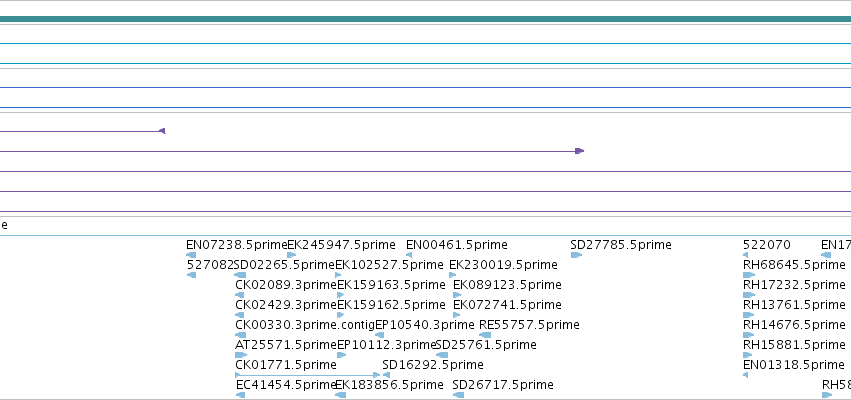The image size is (851, 400).
Task: Select the EN07238.5prime EST arrow glyph
Action: (190, 255)
